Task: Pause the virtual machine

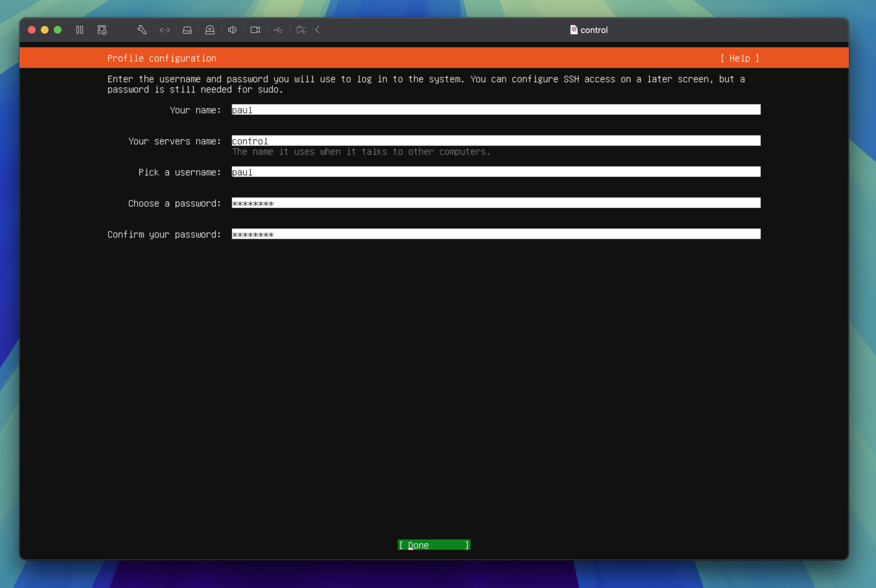Action: [x=80, y=30]
